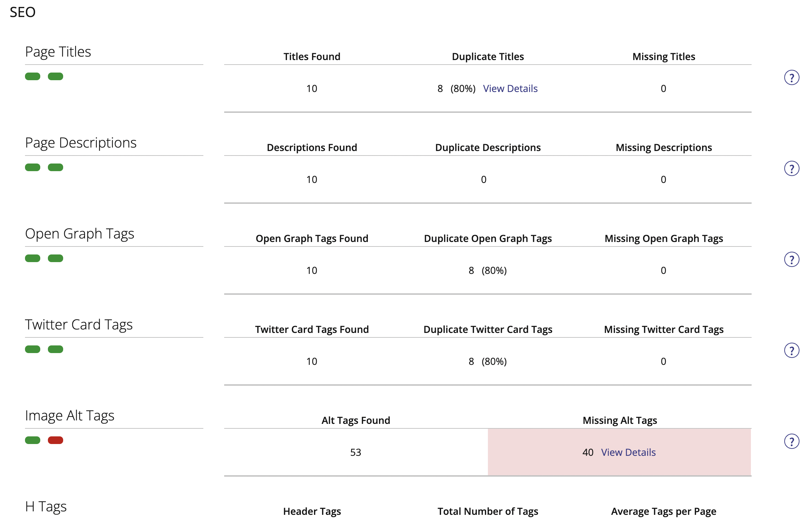Select the Page Descriptions section heading

point(81,143)
